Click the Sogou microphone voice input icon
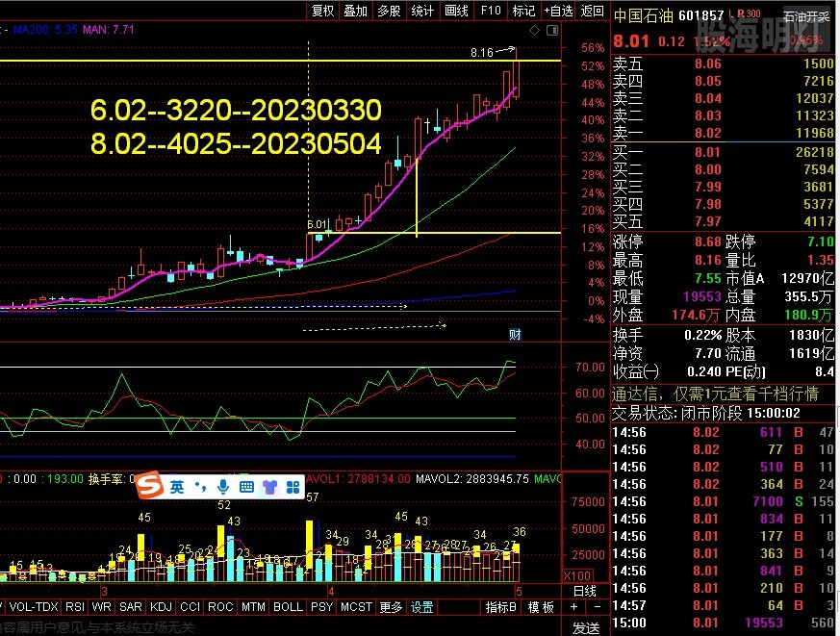This screenshot has width=840, height=636. (x=223, y=487)
